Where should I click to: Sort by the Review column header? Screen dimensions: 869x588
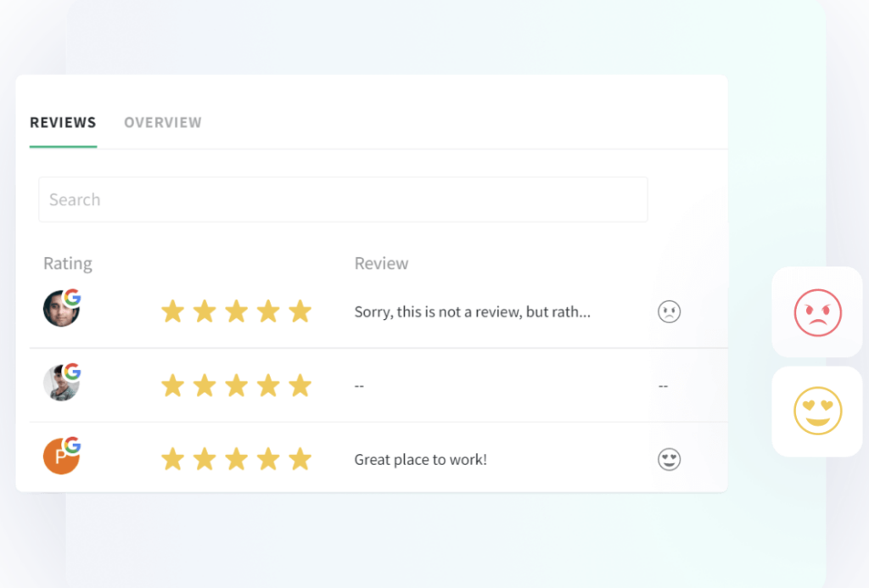tap(381, 263)
